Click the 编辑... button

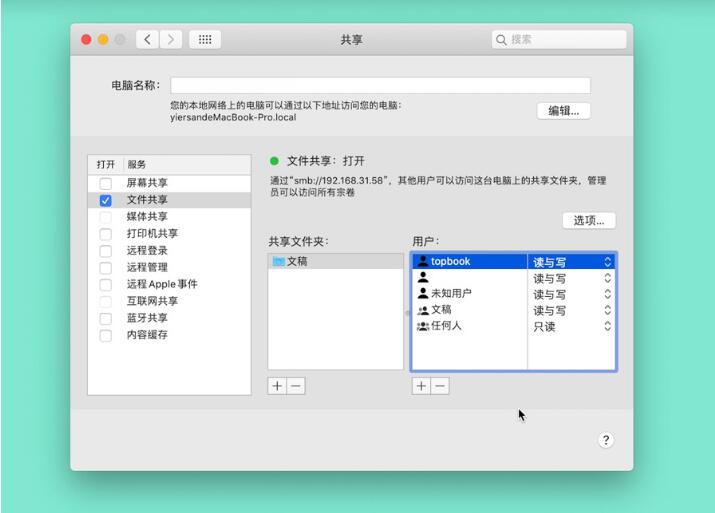point(564,111)
